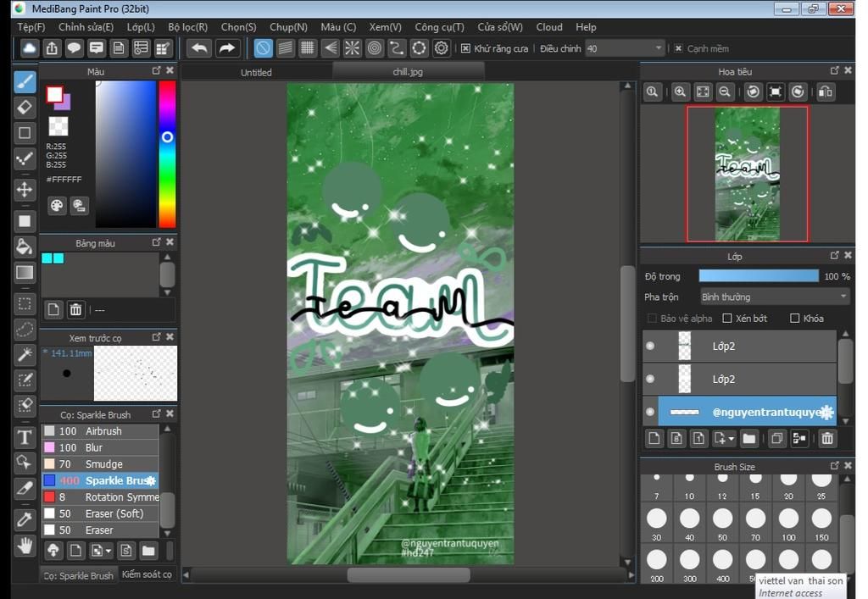The height and width of the screenshot is (599, 868).
Task: Switch to the Untitled tab
Action: pos(256,73)
